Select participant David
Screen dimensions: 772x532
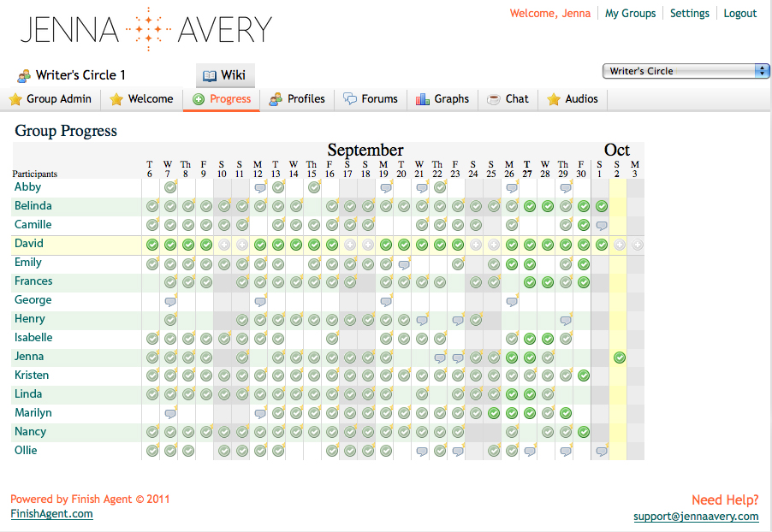[29, 243]
